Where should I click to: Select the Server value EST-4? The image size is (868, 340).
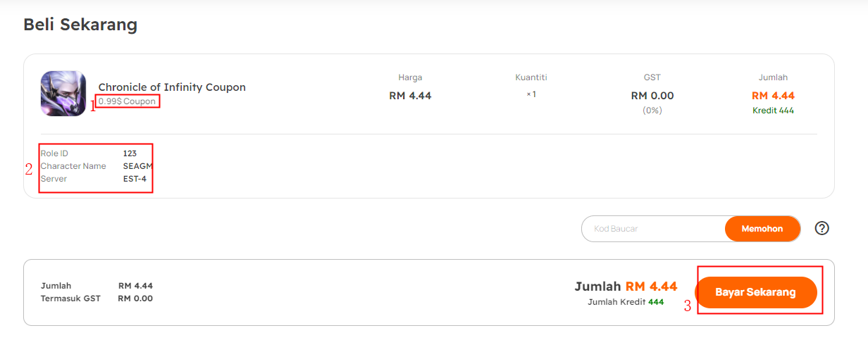point(135,179)
